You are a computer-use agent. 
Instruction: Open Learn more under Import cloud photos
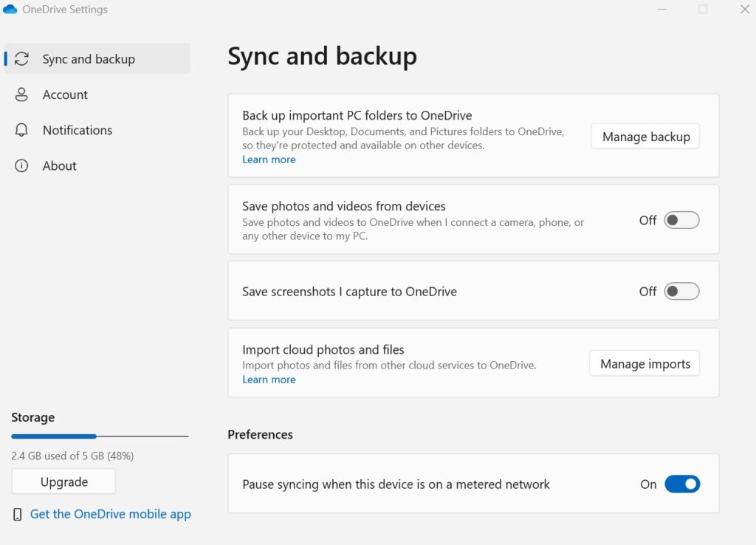coord(269,380)
